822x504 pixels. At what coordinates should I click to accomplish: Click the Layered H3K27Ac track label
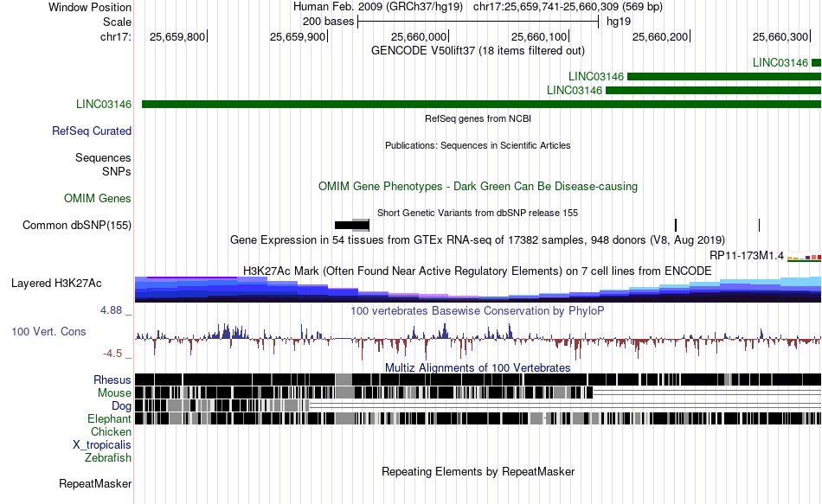pos(56,284)
